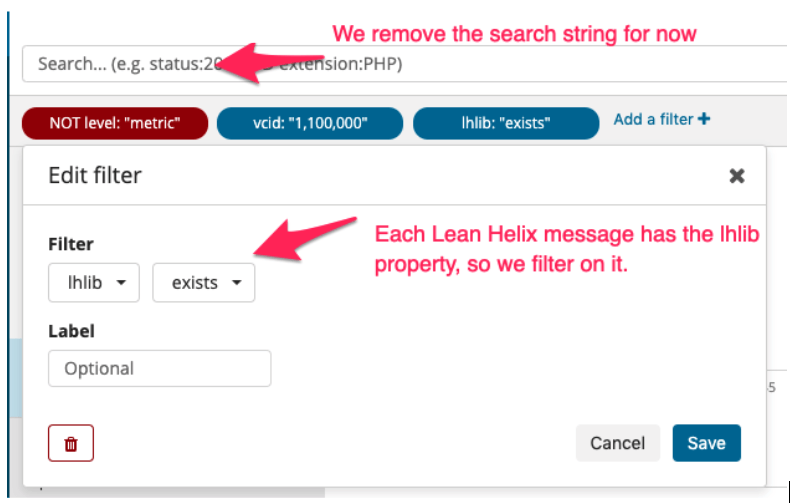Save the edited filter
This screenshot has width=790, height=503.
706,443
